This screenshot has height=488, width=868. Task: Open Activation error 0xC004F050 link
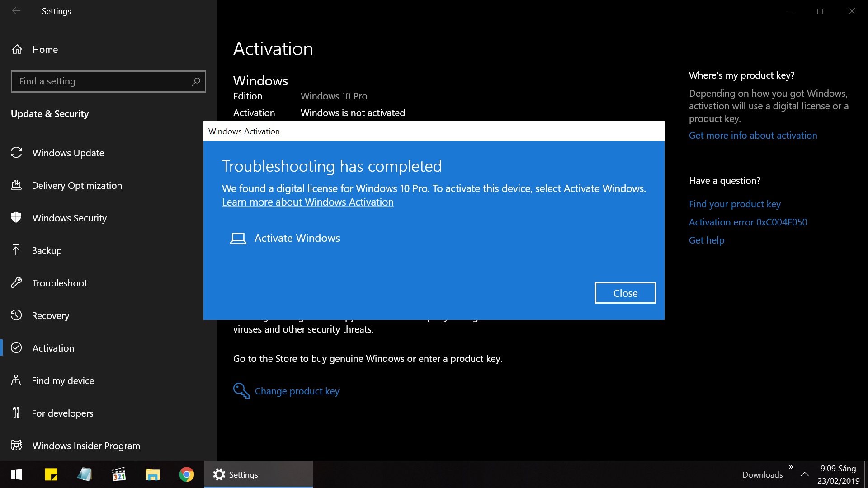tap(748, 222)
